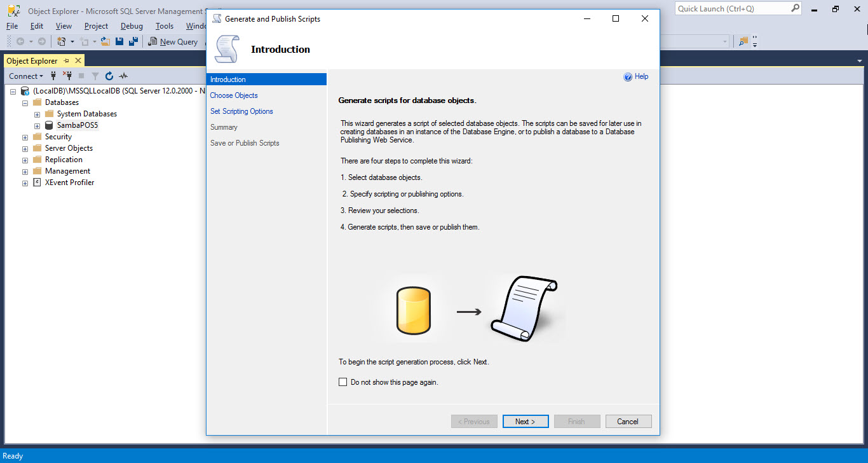This screenshot has height=463, width=868.
Task: Click the Save All toolbar icon
Action: click(x=133, y=41)
